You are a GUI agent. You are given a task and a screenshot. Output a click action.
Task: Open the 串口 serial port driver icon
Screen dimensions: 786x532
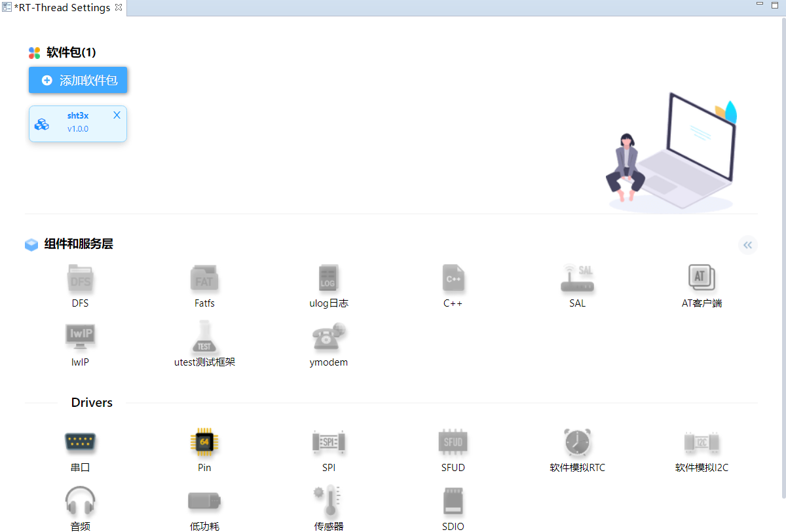click(80, 442)
